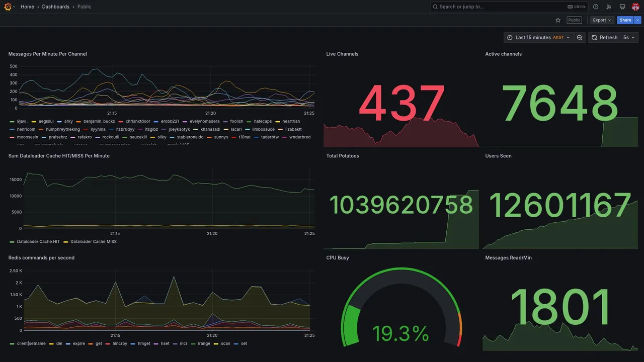Toggle the Dataloader Cache MISS series
Viewport: 644px width, 362px height.
[93, 242]
